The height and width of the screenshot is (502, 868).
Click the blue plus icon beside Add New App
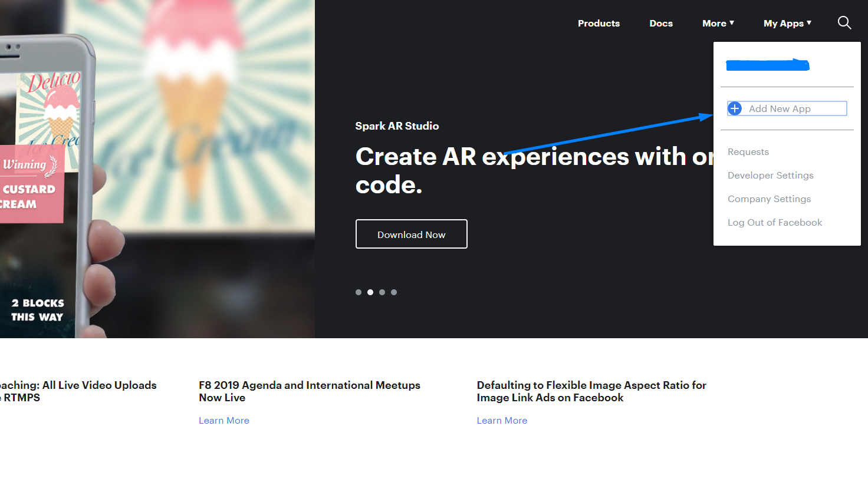pyautogui.click(x=735, y=108)
